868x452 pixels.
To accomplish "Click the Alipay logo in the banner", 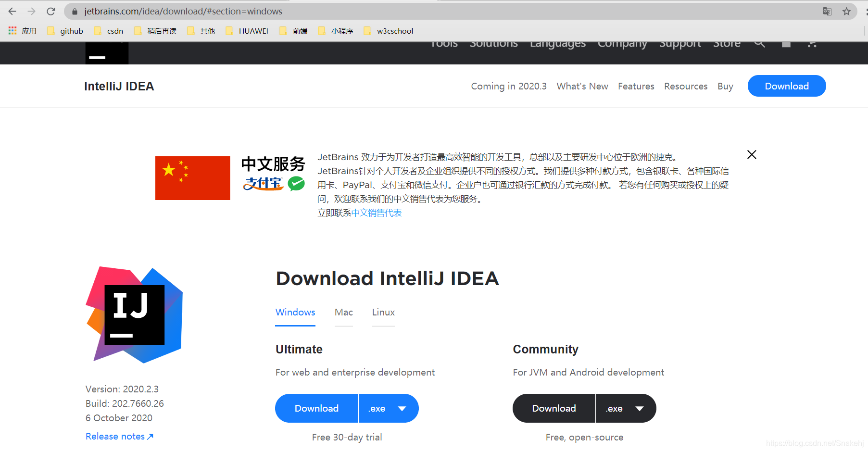I will (264, 184).
